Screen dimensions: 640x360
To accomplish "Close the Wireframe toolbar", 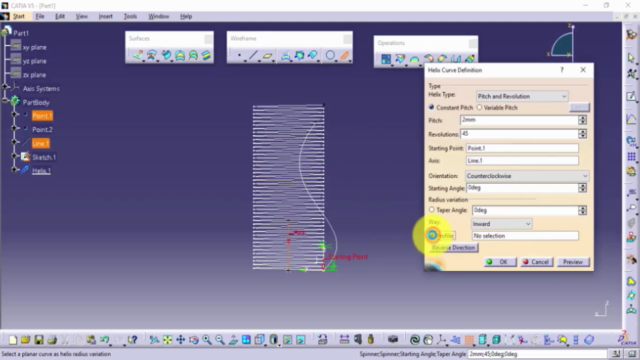I will (x=347, y=39).
